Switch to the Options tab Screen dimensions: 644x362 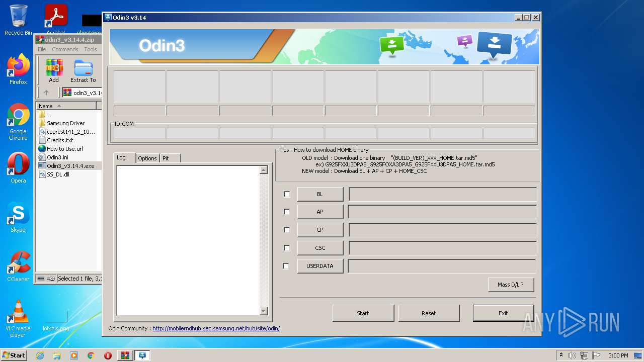coord(147,158)
